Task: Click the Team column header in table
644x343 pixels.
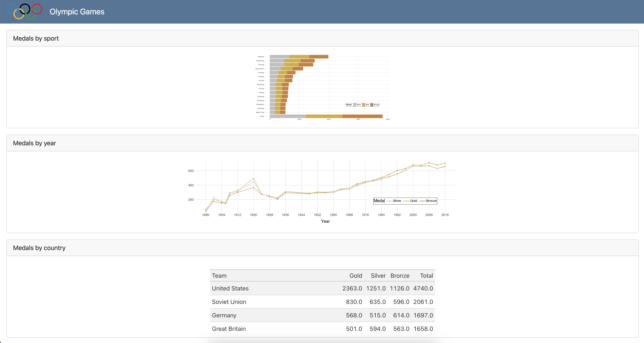Action: click(x=219, y=276)
